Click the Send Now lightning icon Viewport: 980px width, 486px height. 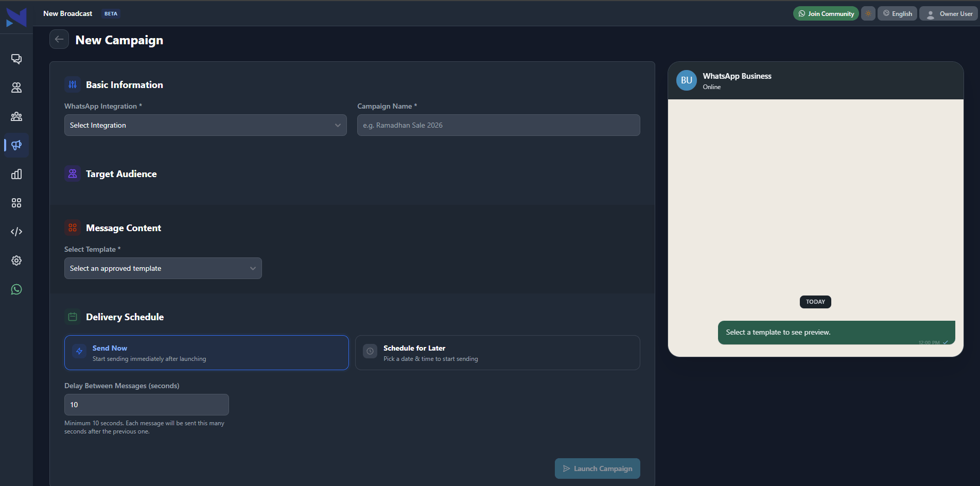79,351
